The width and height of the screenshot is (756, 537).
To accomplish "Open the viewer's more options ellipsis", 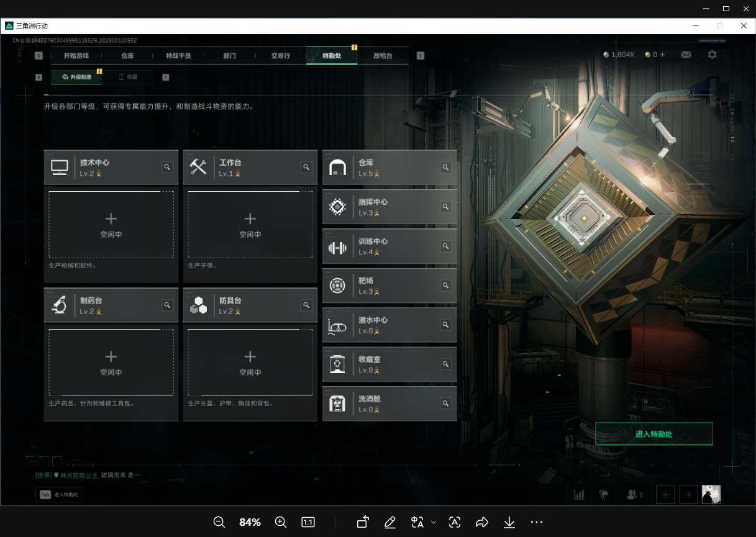I will tap(537, 522).
